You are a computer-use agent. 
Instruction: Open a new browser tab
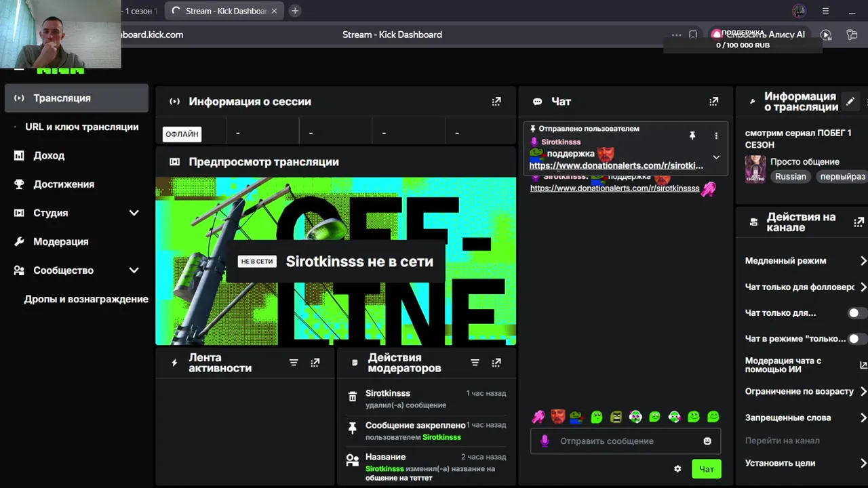click(295, 11)
